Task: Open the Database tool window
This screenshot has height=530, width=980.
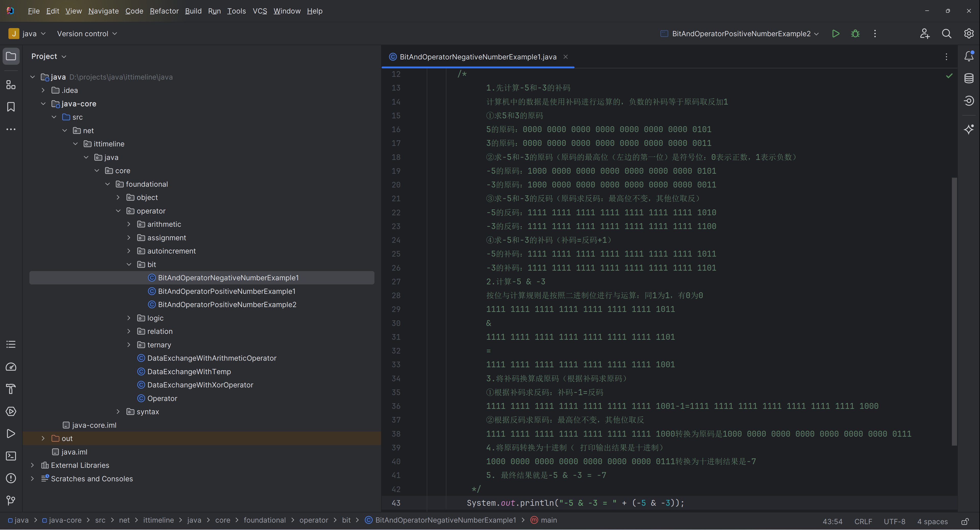Action: (x=969, y=78)
